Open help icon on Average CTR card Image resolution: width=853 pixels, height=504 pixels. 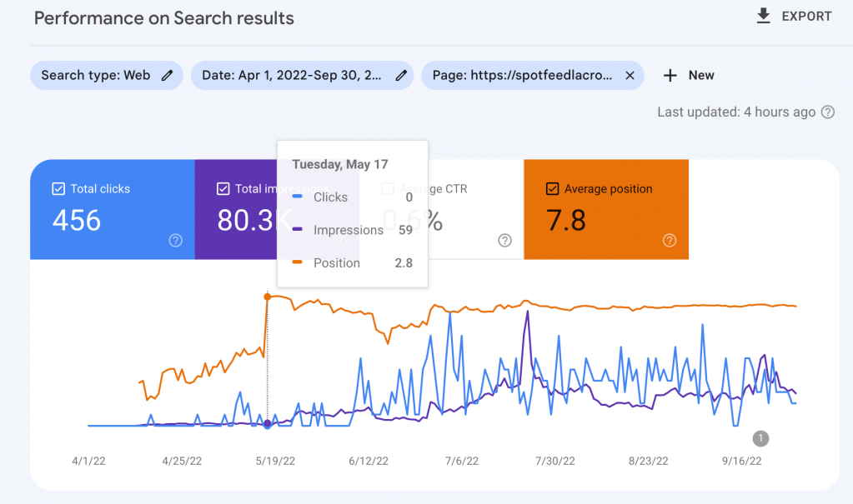504,240
